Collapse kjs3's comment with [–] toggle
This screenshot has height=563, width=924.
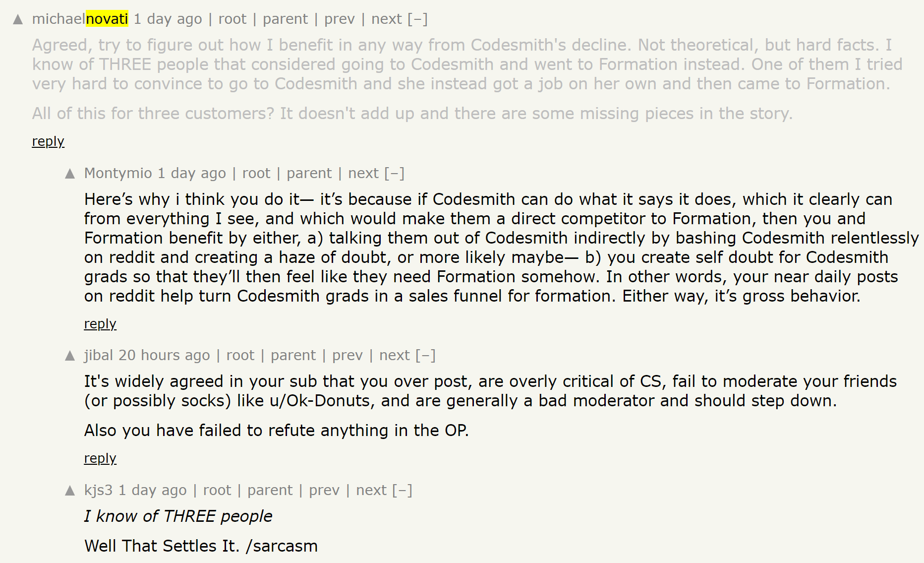point(403,490)
